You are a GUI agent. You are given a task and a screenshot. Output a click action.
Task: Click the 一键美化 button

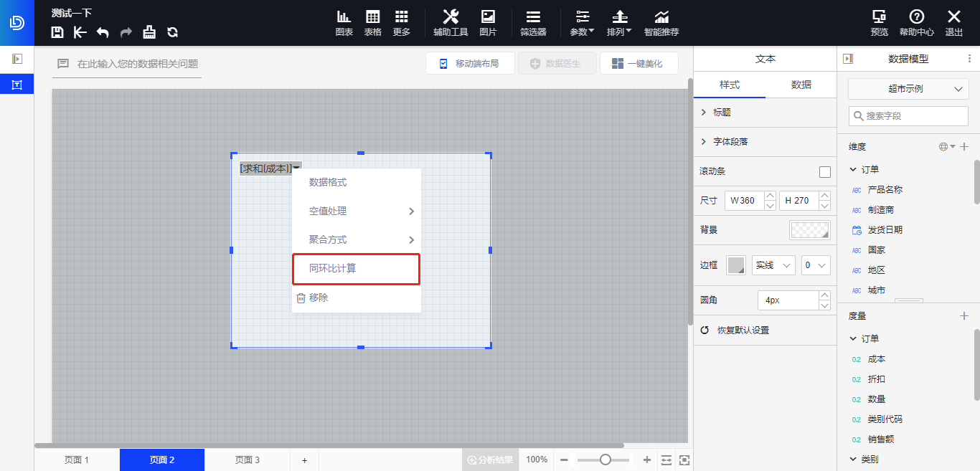tap(639, 64)
